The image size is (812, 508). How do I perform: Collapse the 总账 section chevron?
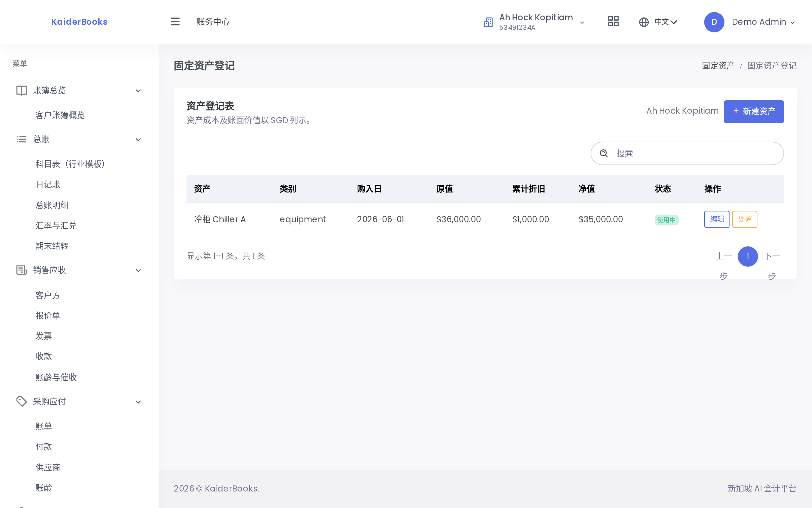[x=138, y=140]
